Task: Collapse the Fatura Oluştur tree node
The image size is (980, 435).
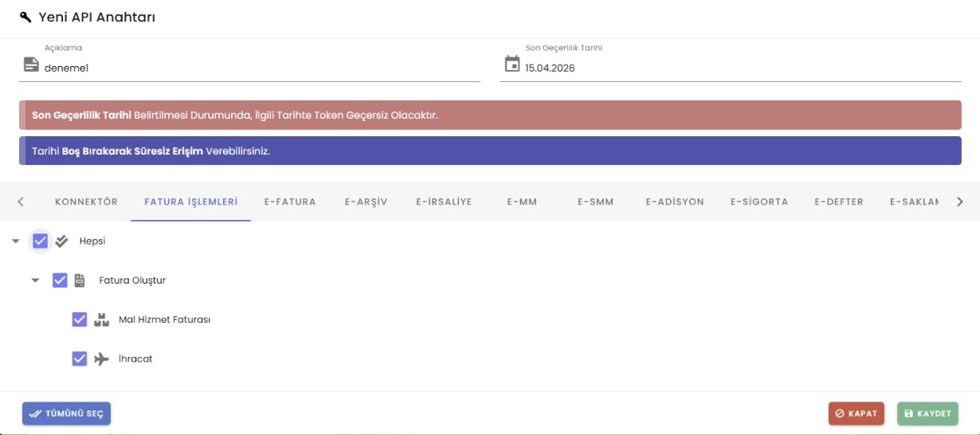Action: pyautogui.click(x=35, y=280)
